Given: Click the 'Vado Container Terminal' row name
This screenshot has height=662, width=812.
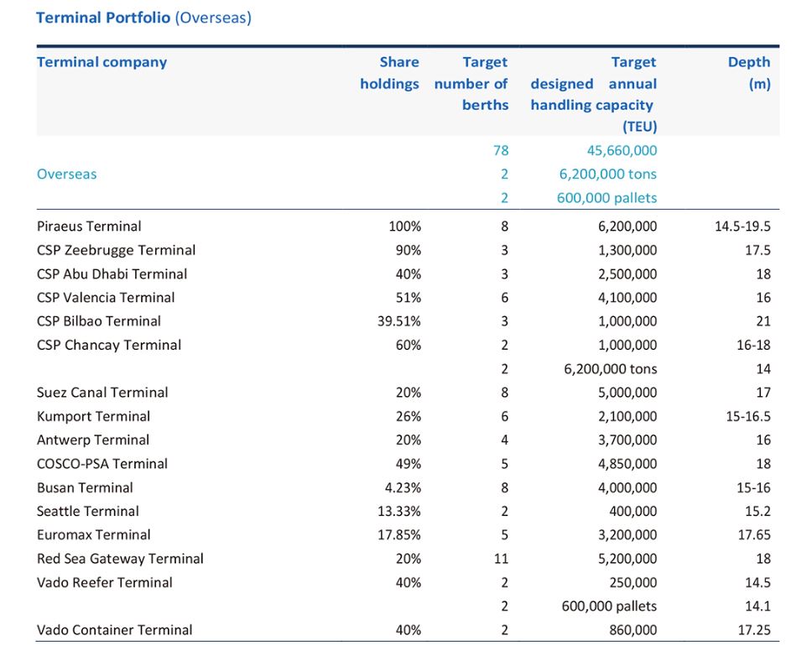Looking at the screenshot, I should pyautogui.click(x=114, y=630).
